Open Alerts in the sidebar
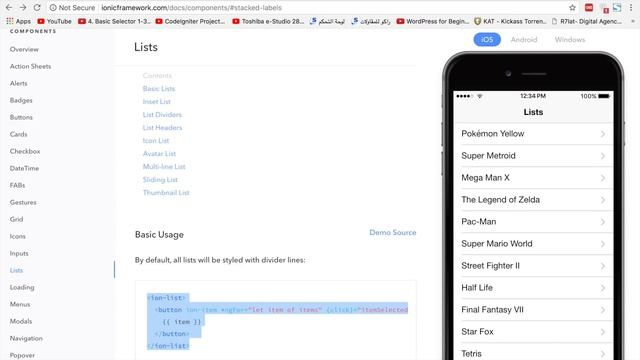 (19, 83)
